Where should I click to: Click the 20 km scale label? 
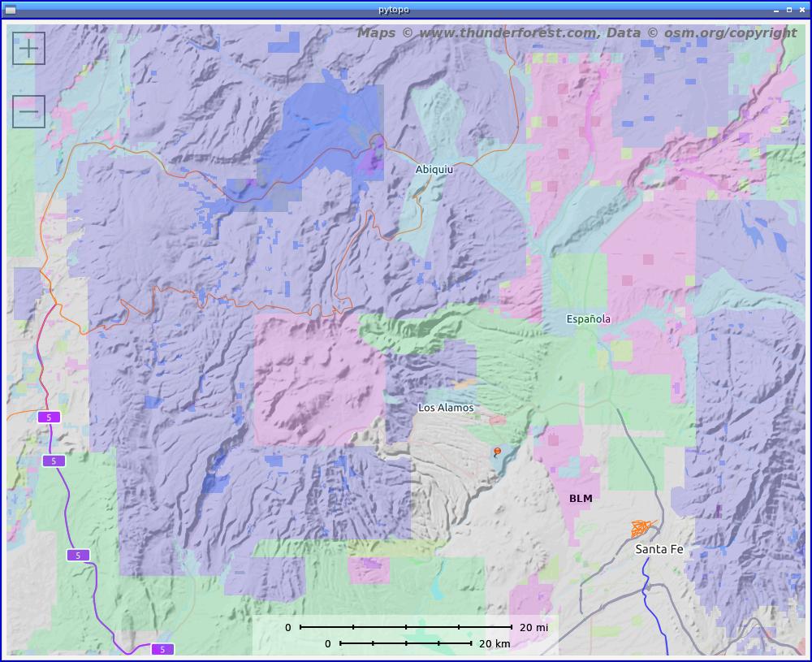495,643
